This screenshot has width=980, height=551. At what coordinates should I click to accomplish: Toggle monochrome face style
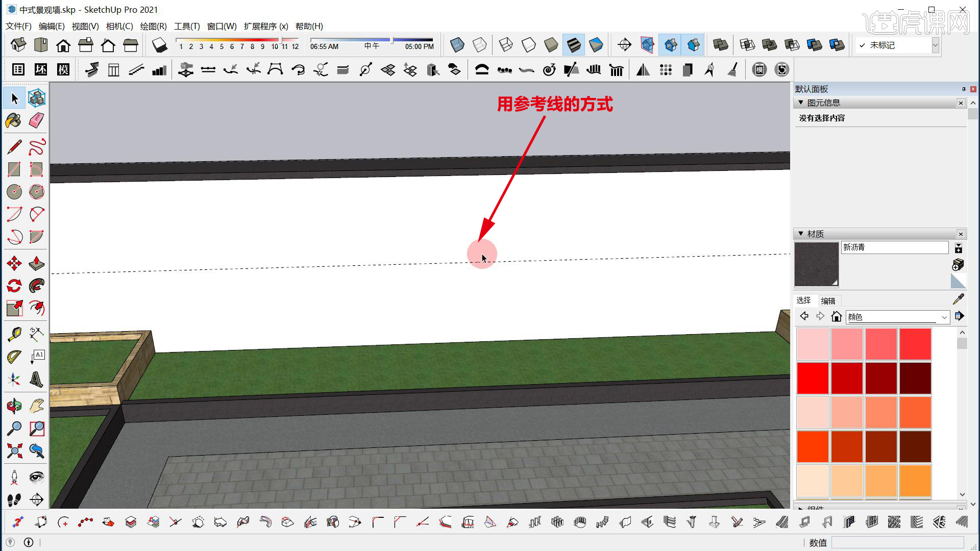[596, 45]
